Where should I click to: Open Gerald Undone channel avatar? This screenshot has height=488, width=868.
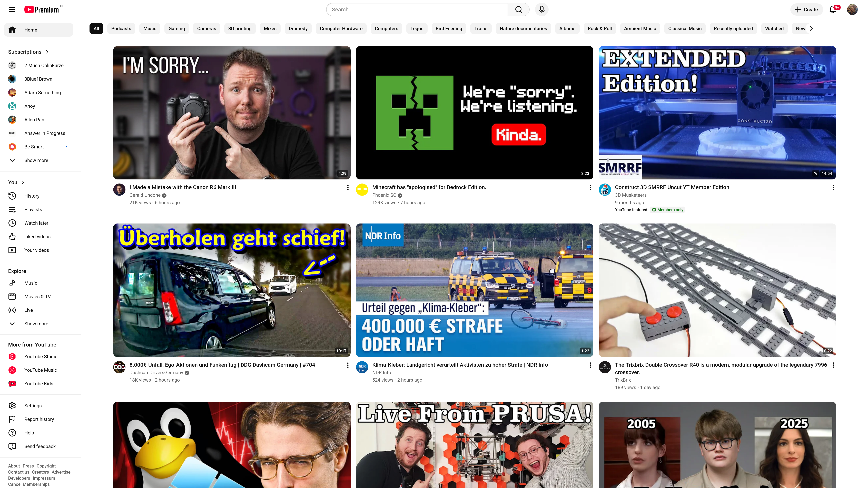coord(119,190)
